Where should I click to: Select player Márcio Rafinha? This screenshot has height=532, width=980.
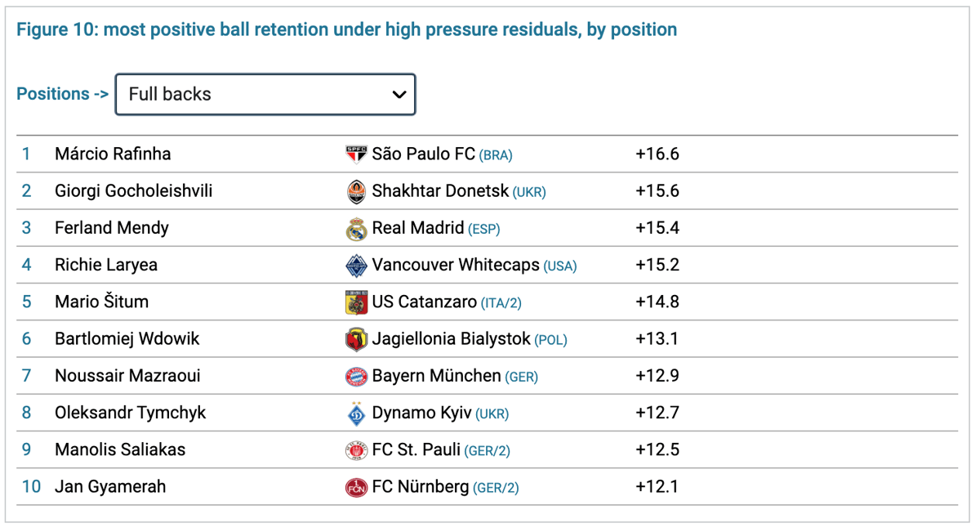113,154
